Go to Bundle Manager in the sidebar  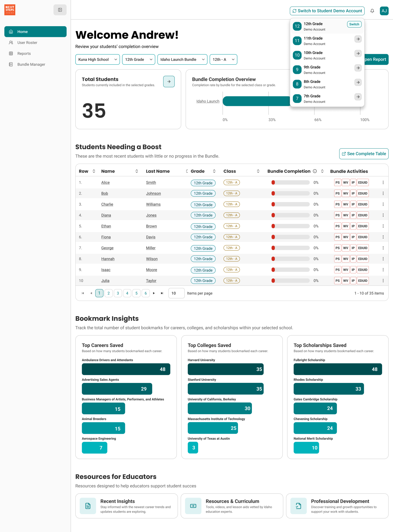tap(31, 64)
